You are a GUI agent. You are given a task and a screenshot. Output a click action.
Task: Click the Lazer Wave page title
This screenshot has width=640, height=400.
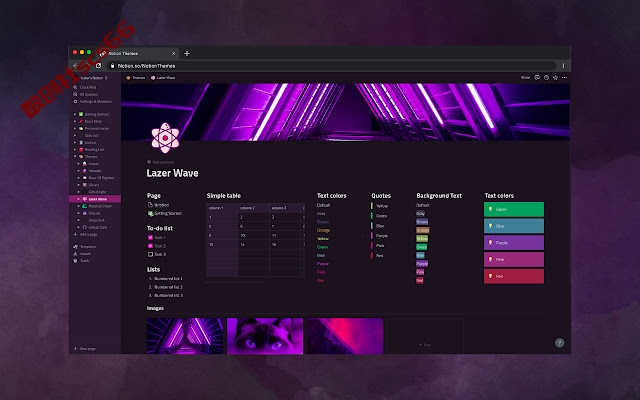[172, 173]
